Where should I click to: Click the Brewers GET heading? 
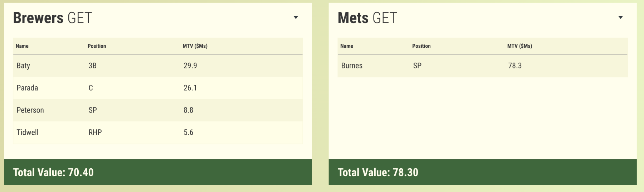pyautogui.click(x=53, y=18)
